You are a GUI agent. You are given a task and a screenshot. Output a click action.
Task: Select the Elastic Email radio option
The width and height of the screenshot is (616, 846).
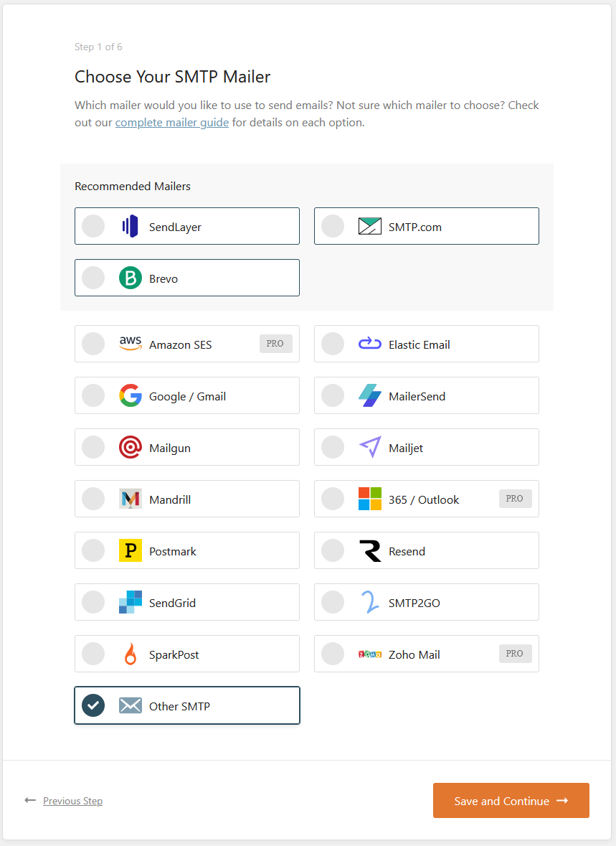pyautogui.click(x=332, y=344)
